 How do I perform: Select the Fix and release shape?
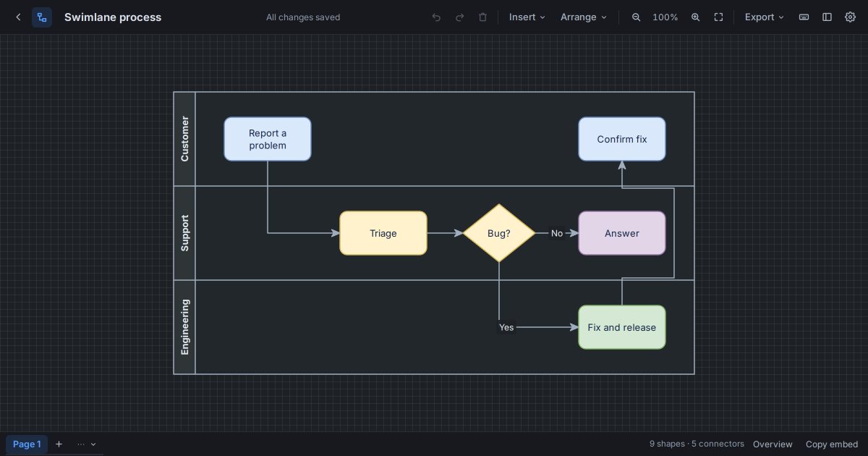622,327
